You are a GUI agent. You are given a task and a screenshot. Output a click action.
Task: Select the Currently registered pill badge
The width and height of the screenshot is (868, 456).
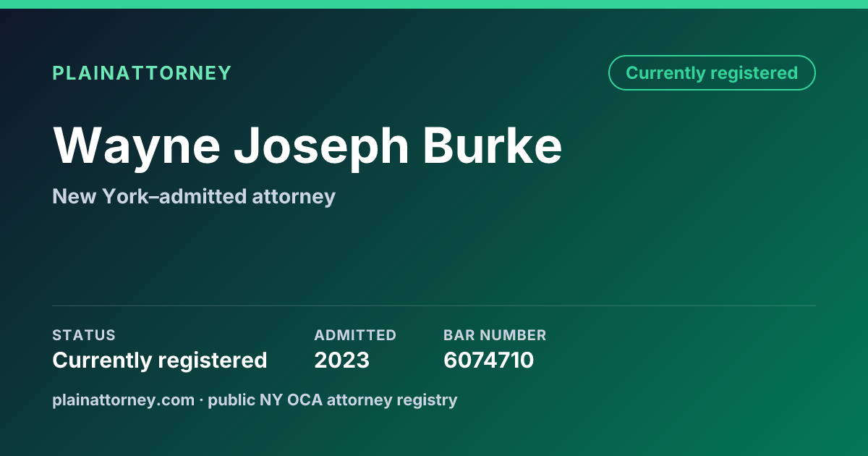[x=712, y=73]
